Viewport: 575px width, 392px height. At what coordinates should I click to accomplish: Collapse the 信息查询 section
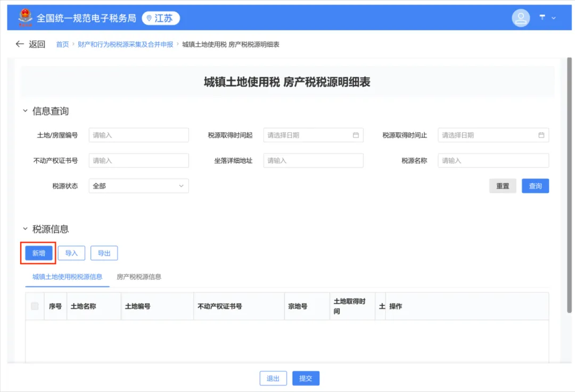pos(24,111)
